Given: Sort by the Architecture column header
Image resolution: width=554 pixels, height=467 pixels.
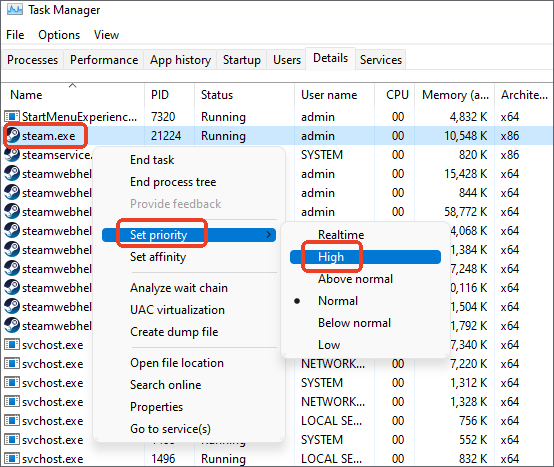Looking at the screenshot, I should (524, 94).
